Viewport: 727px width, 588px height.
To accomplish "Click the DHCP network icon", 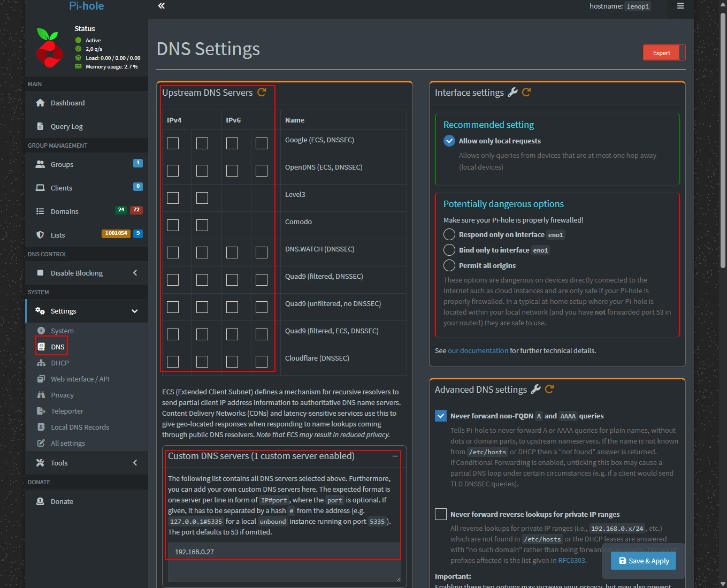I will tap(41, 363).
